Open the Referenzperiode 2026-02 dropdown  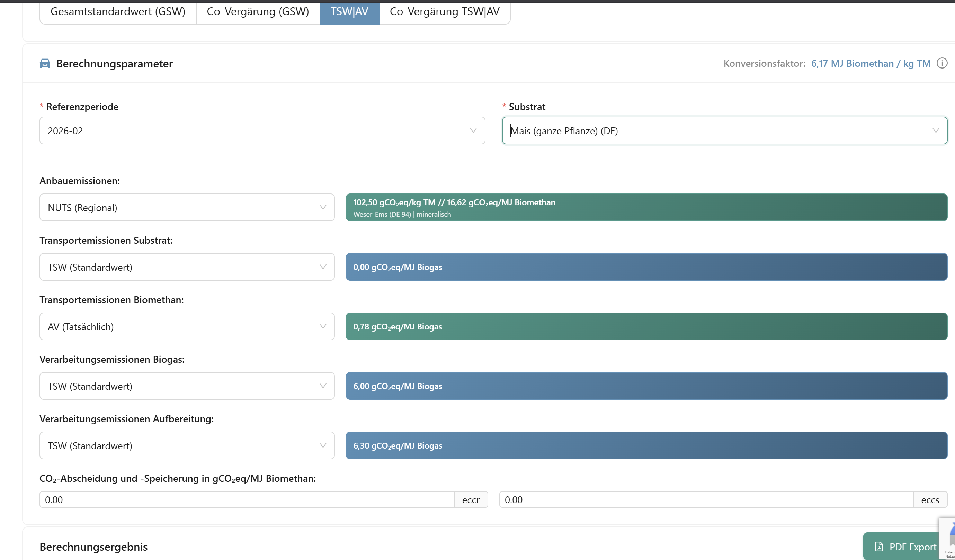tap(261, 130)
